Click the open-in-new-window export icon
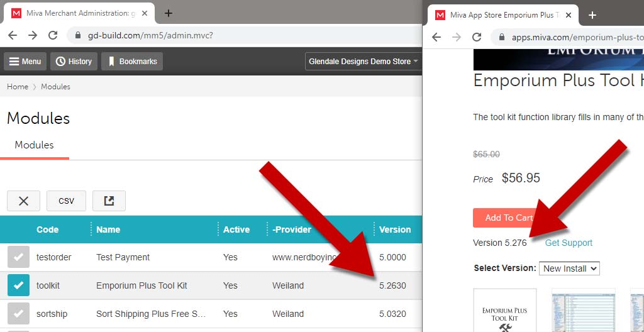The width and height of the screenshot is (644, 332). coord(109,201)
